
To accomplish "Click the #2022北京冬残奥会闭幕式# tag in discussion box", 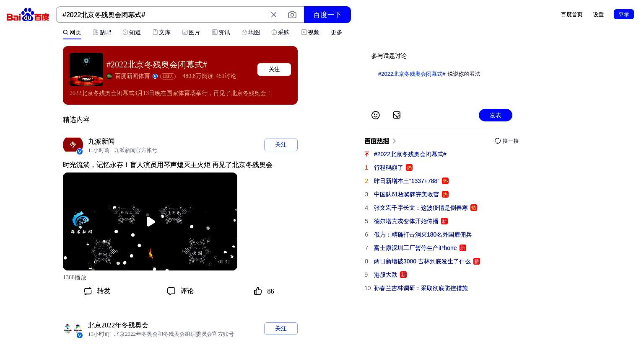I will pos(412,74).
